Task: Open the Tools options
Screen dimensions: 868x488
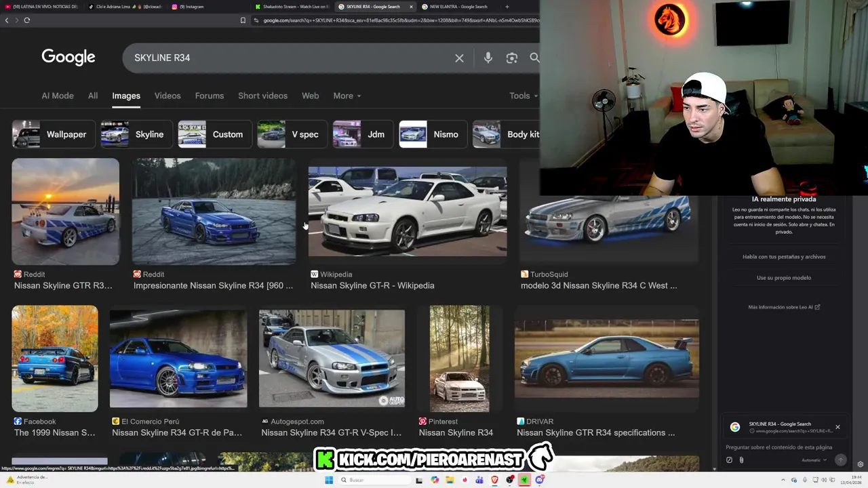Action: (x=522, y=96)
